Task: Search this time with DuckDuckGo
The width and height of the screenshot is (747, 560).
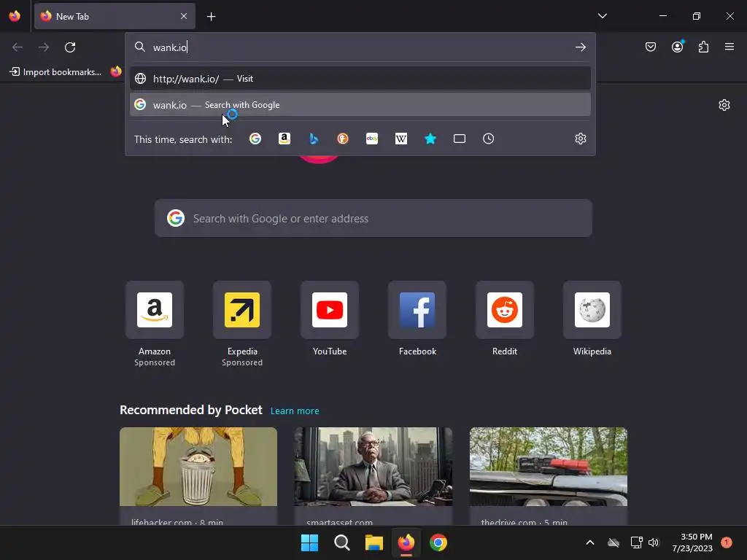Action: 343,139
